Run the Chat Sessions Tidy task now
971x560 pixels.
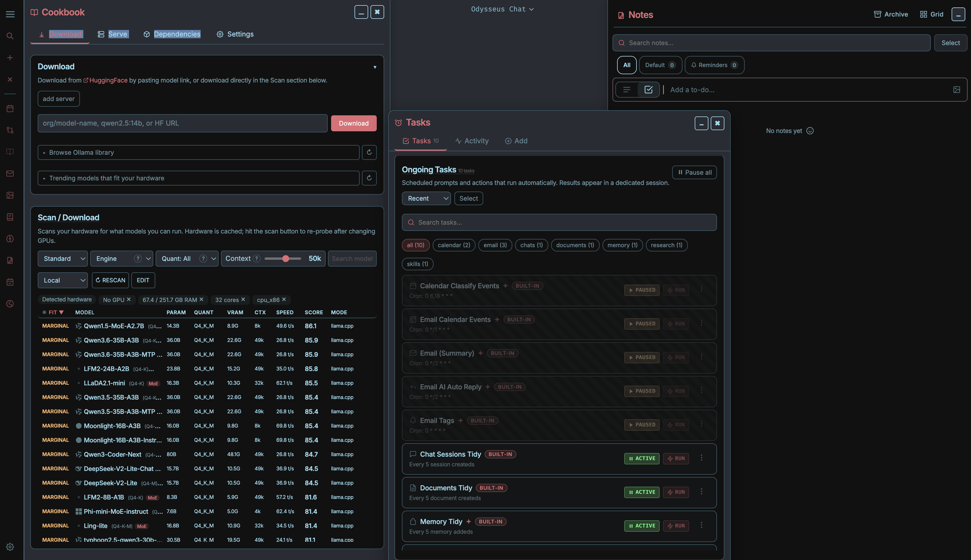coord(676,458)
